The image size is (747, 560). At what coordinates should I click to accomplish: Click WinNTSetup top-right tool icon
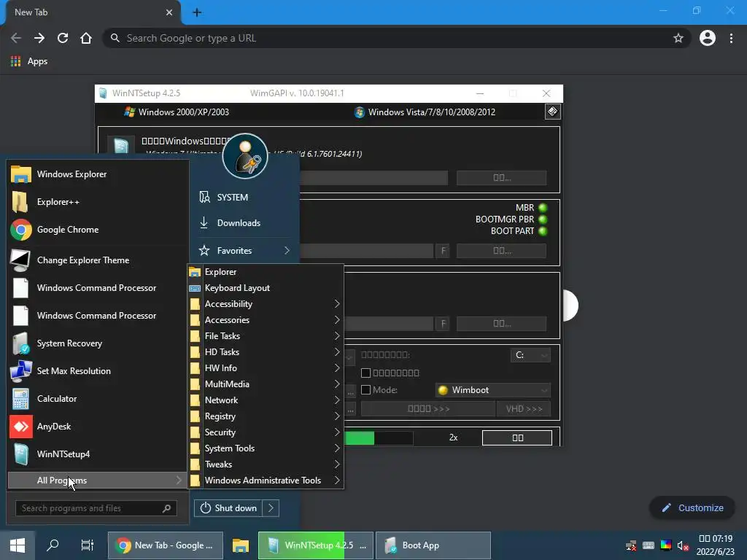tap(553, 112)
